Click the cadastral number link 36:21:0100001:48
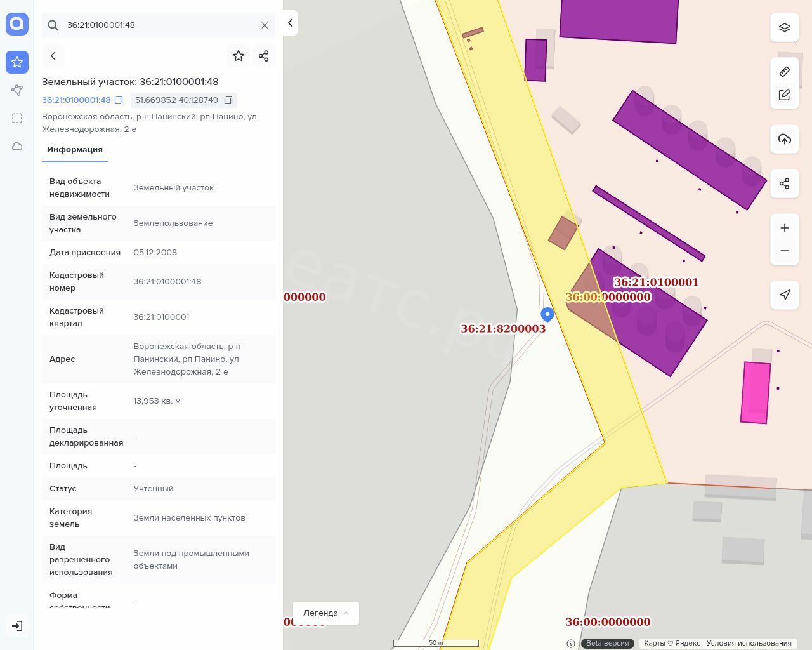Image resolution: width=812 pixels, height=650 pixels. 76,100
